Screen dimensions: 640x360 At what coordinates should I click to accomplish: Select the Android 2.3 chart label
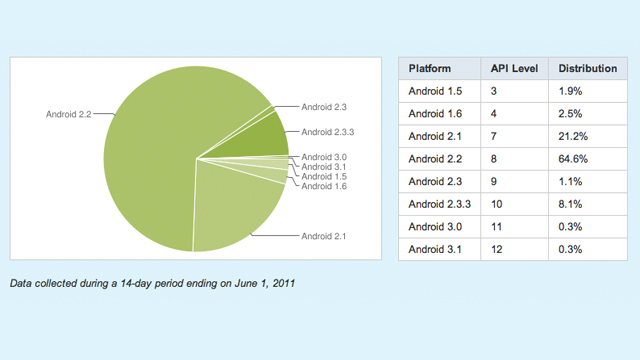(x=324, y=107)
